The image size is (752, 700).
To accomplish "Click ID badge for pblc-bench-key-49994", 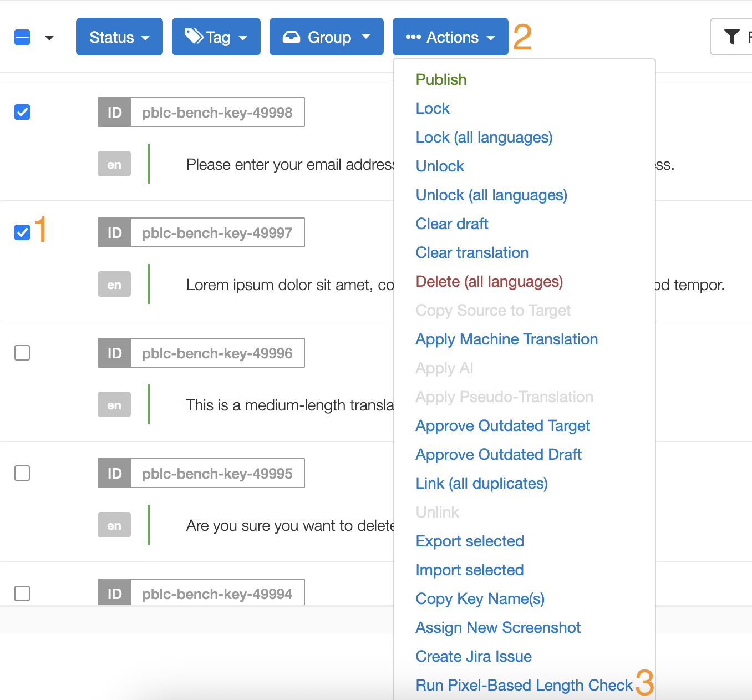I will [114, 592].
